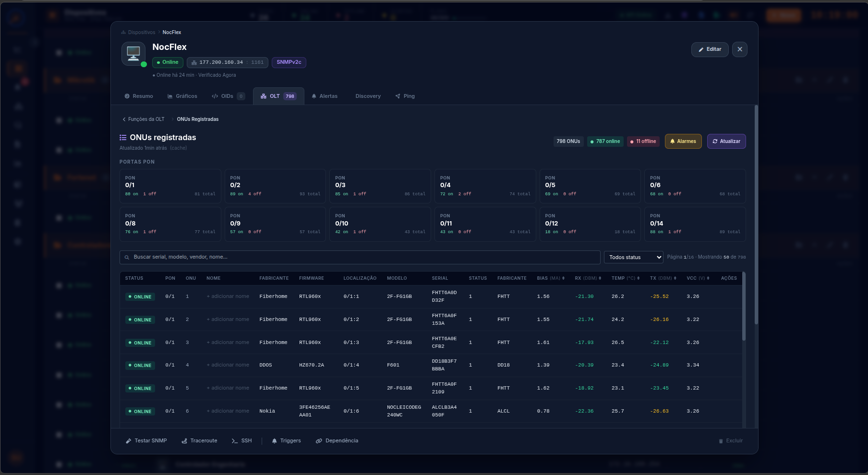868x475 pixels.
Task: Launch Traceroute from the footer
Action: pos(199,440)
